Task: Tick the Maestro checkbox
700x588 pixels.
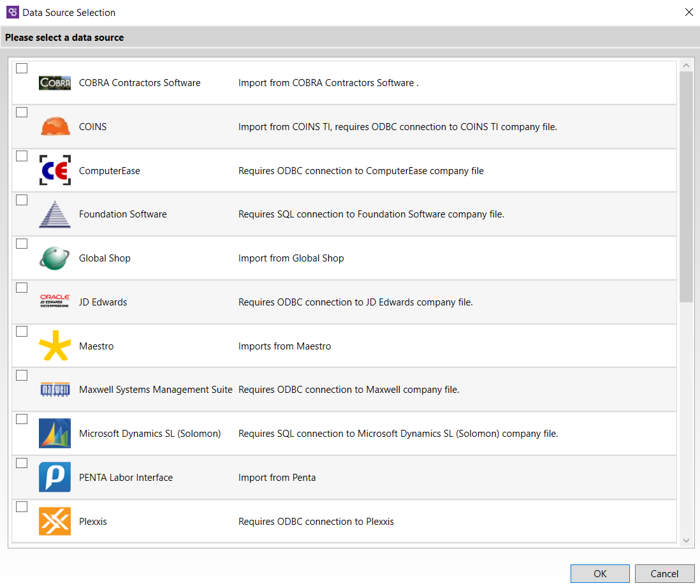Action: coord(22,331)
